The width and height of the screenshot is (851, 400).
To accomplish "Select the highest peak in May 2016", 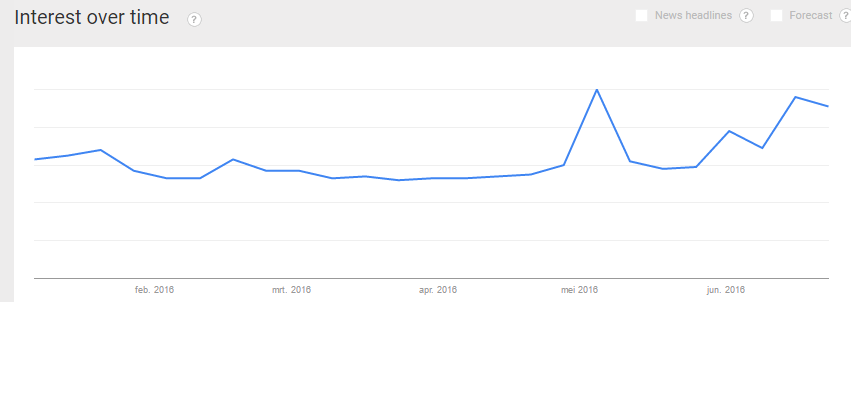I will [x=597, y=90].
